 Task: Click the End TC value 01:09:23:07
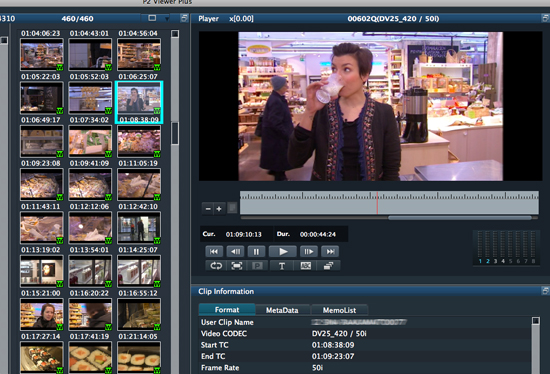(333, 356)
